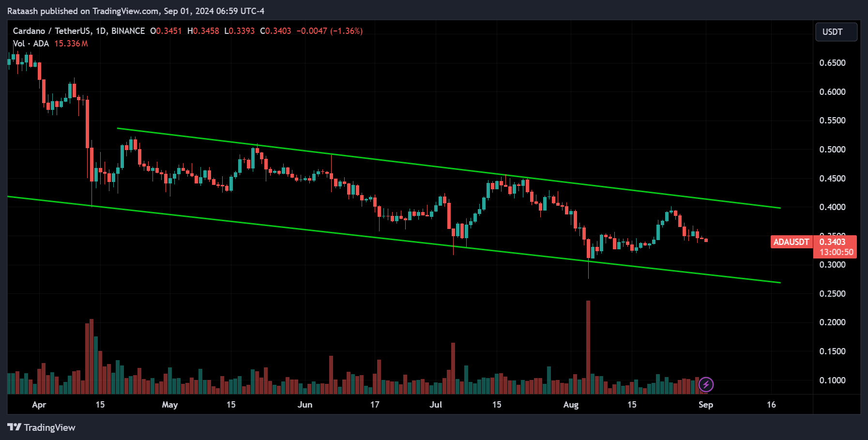Click the 0.3403 current price label
868x440 pixels.
coord(833,242)
